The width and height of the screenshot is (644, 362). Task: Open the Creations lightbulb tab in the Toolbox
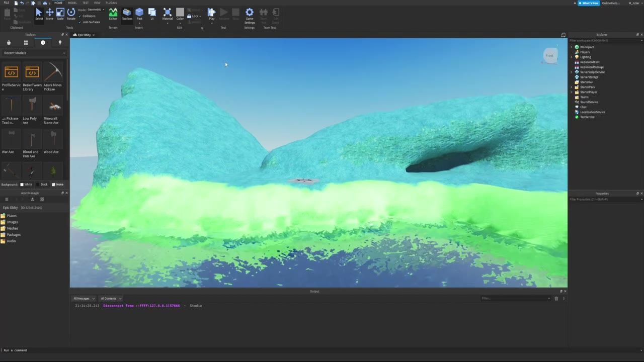[60, 43]
